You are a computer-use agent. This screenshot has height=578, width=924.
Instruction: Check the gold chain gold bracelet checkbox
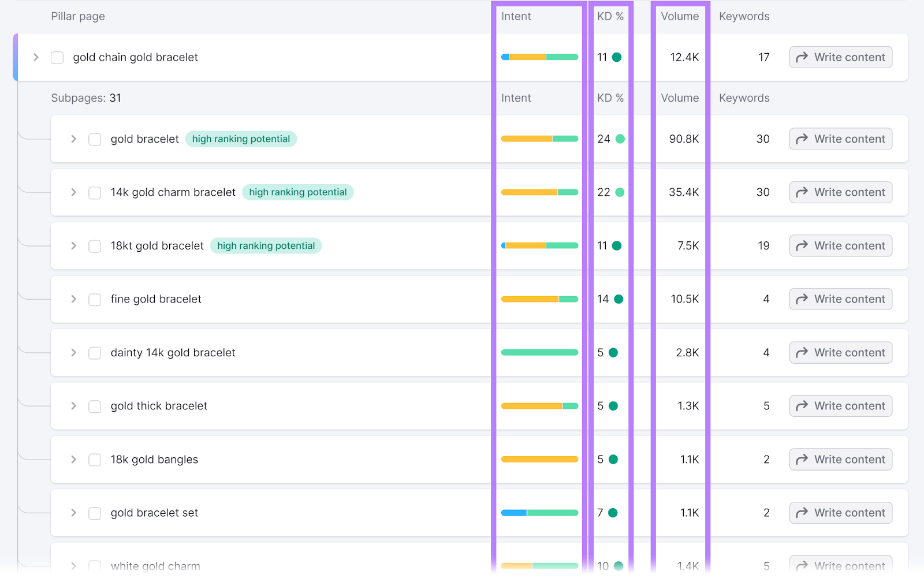pos(57,57)
